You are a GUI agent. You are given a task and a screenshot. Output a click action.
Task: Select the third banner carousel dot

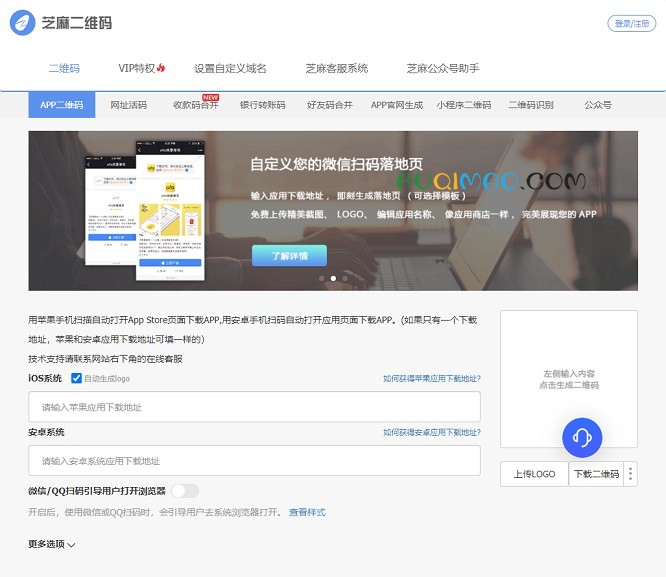pyautogui.click(x=345, y=278)
